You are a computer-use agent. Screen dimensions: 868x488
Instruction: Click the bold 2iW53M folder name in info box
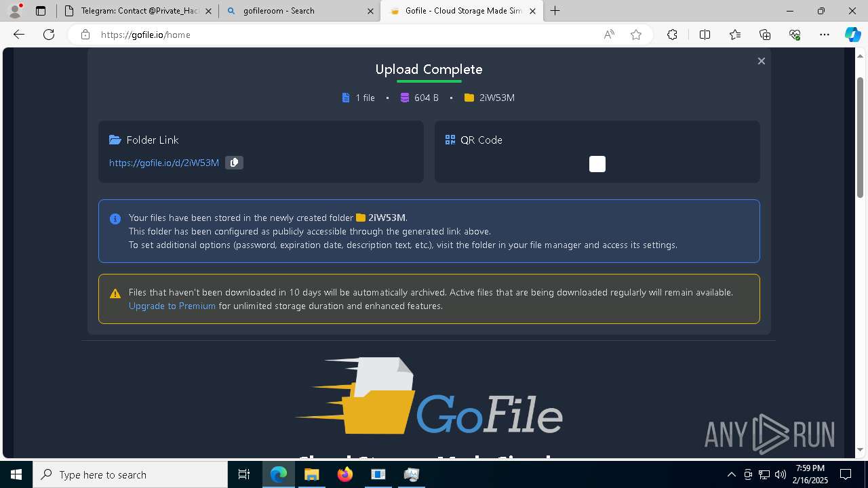point(387,218)
